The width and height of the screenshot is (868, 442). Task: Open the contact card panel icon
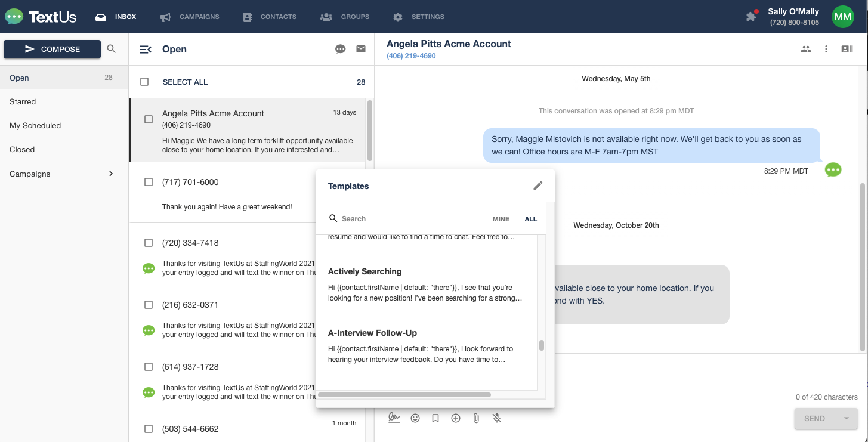click(847, 49)
